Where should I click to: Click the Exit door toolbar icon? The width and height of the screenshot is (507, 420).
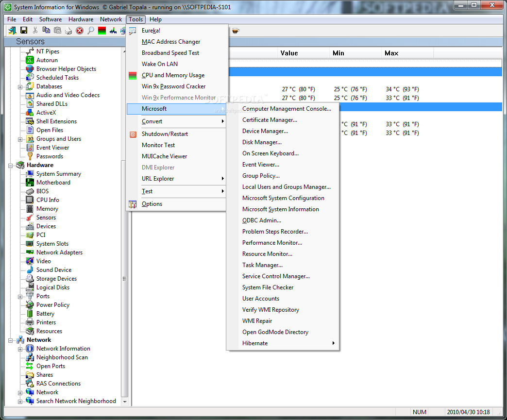coord(13,31)
